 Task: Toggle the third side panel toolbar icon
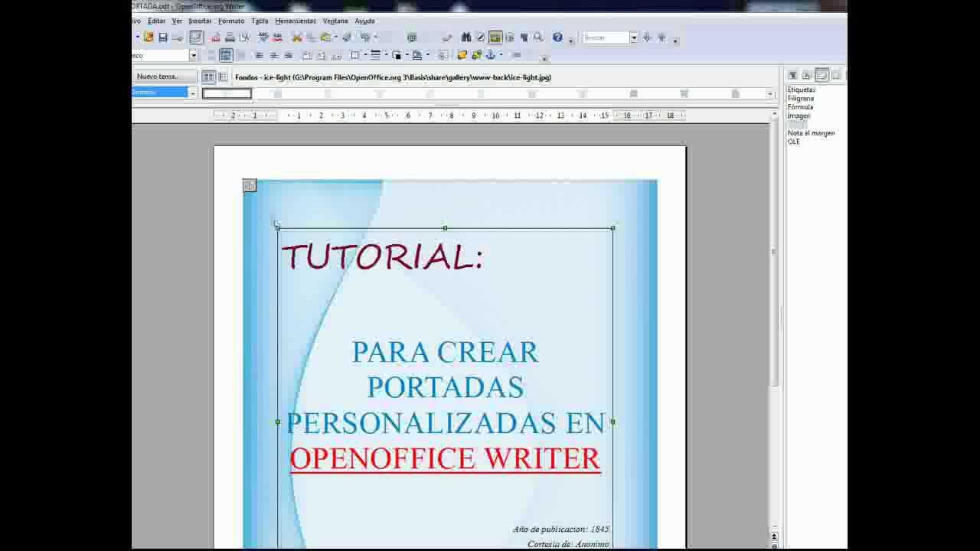pos(822,75)
